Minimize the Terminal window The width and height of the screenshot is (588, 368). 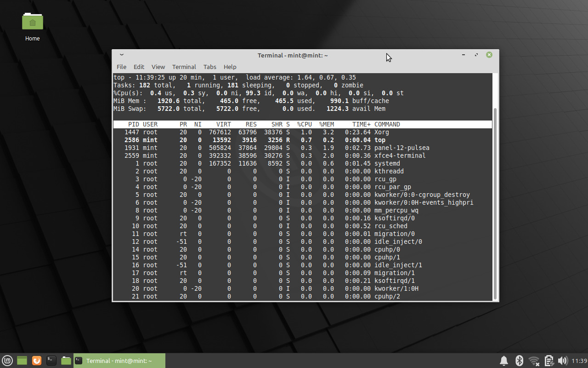pos(464,55)
